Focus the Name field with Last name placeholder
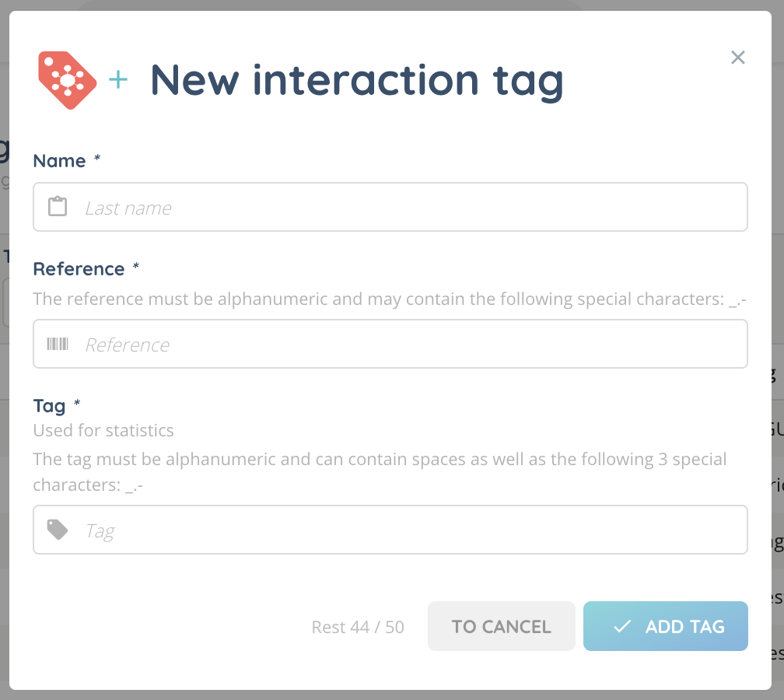Screen dimensions: 784x700 point(412,208)
